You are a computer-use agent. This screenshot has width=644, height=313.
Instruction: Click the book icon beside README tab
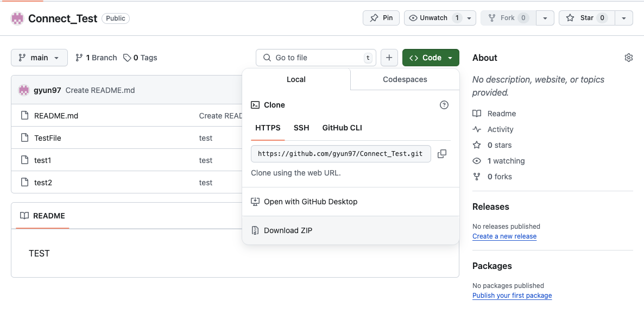(x=24, y=216)
